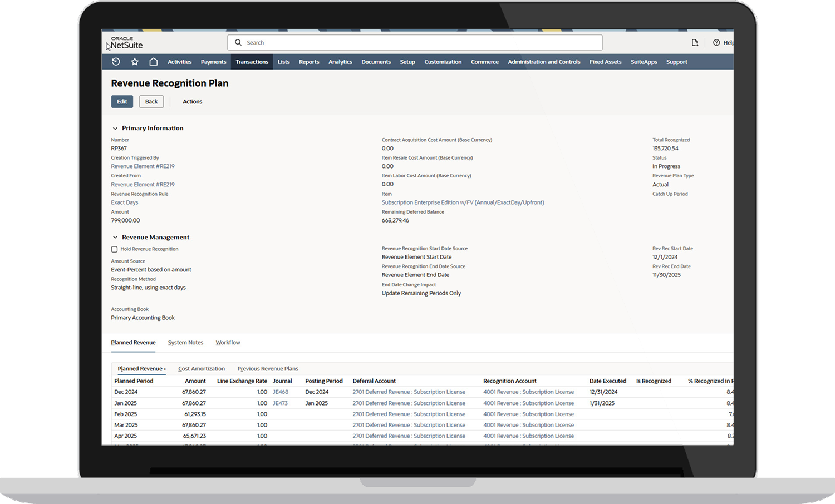The height and width of the screenshot is (504, 835).
Task: Open the feedback document icon near top right
Action: 695,42
